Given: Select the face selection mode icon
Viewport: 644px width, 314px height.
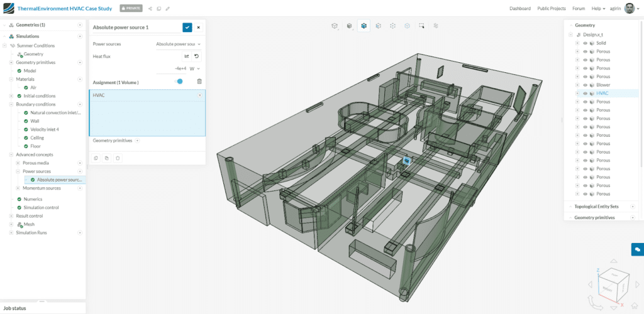Looking at the screenshot, I should [x=378, y=26].
